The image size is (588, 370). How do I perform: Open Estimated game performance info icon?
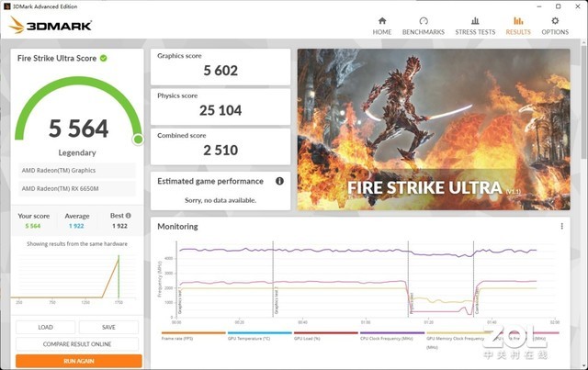[x=279, y=181]
